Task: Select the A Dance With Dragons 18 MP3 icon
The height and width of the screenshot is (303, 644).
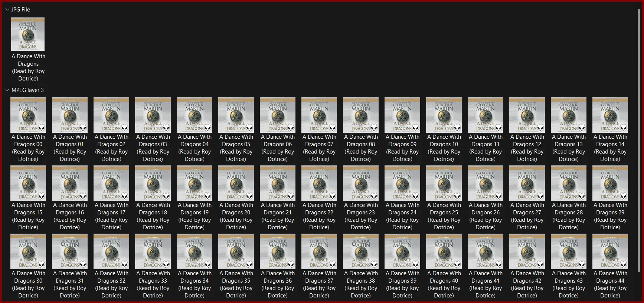Action: tap(153, 183)
